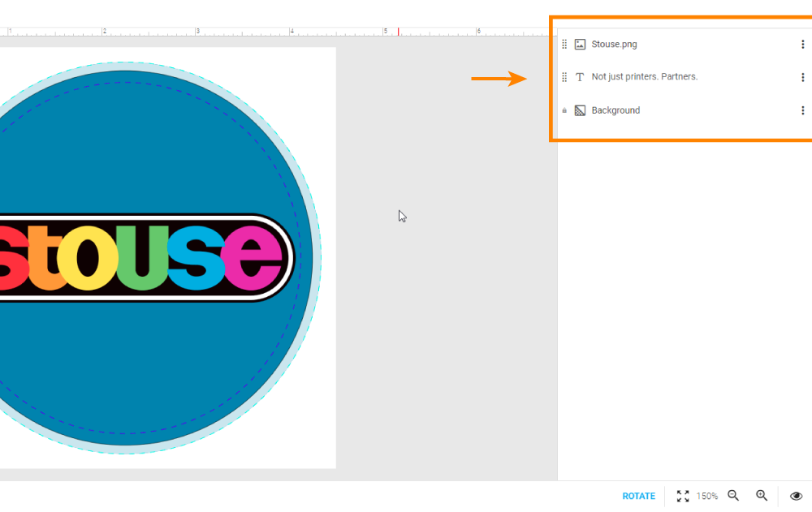The image size is (812, 512).
Task: Select the Background layer name
Action: [615, 110]
